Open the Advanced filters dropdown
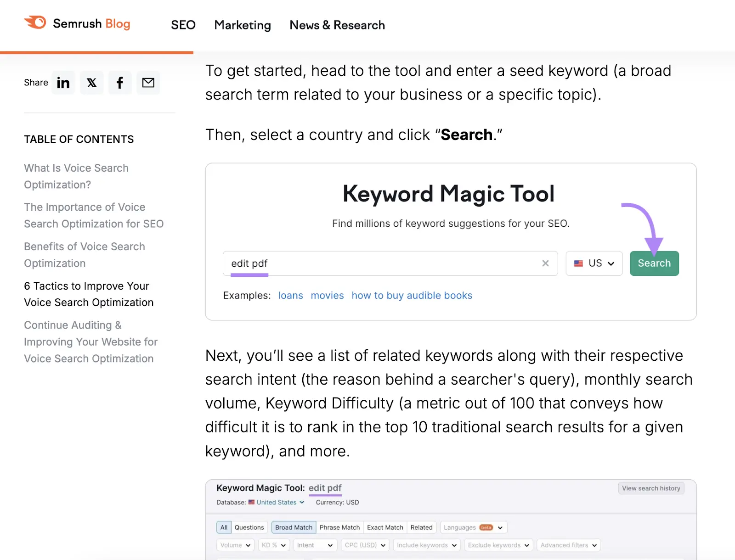The width and height of the screenshot is (735, 560). click(568, 545)
